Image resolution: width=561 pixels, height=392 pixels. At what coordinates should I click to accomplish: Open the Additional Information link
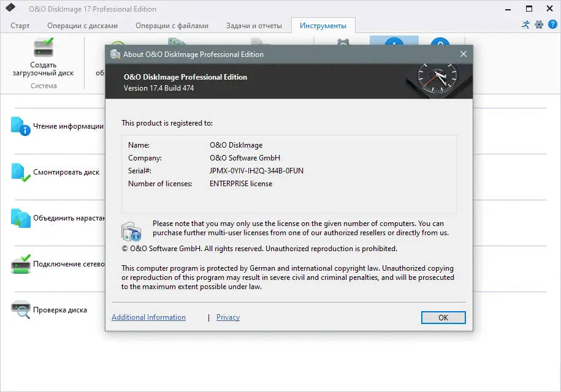click(148, 317)
